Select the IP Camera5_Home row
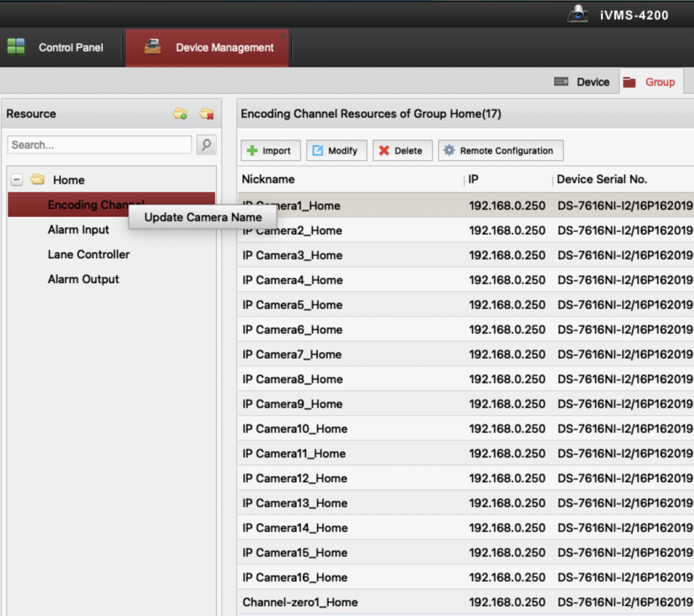The width and height of the screenshot is (694, 616). tap(293, 305)
